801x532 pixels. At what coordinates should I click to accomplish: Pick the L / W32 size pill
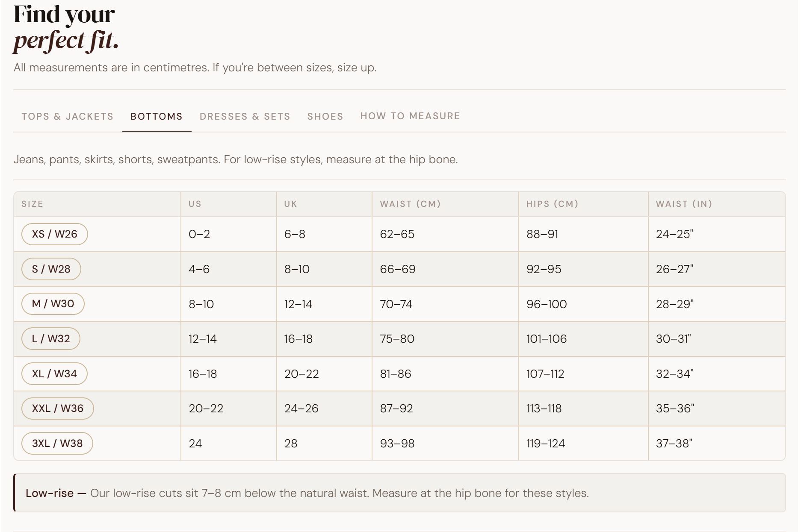50,339
